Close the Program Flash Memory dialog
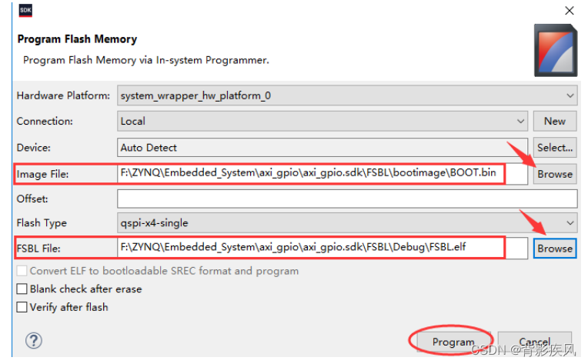 570,11
